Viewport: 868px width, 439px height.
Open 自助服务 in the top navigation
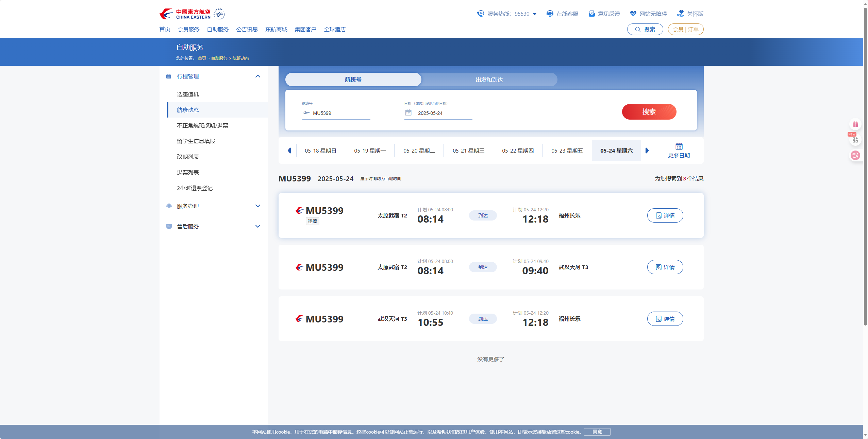(x=218, y=29)
